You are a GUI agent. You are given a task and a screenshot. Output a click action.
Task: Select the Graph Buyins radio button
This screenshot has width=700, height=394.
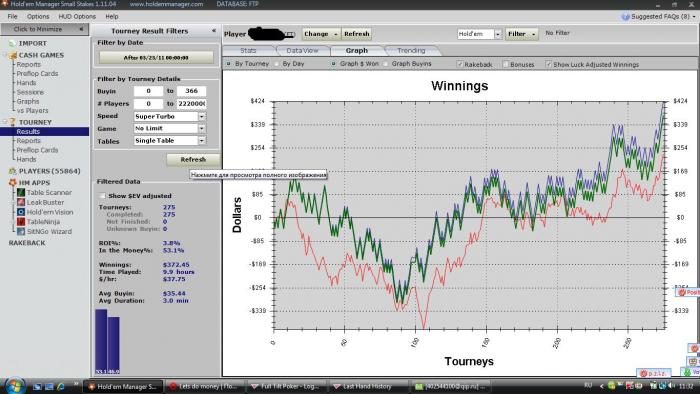(386, 64)
